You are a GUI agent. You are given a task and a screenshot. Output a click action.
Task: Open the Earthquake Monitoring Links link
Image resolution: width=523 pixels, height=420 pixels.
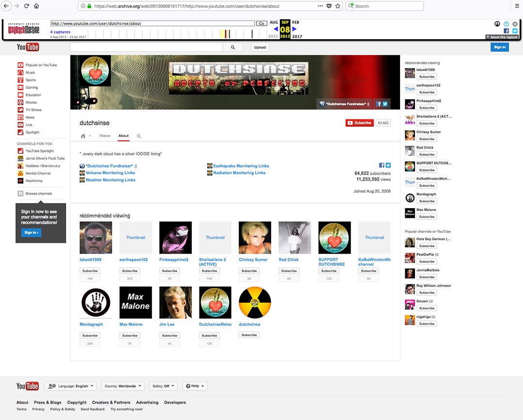click(x=241, y=166)
